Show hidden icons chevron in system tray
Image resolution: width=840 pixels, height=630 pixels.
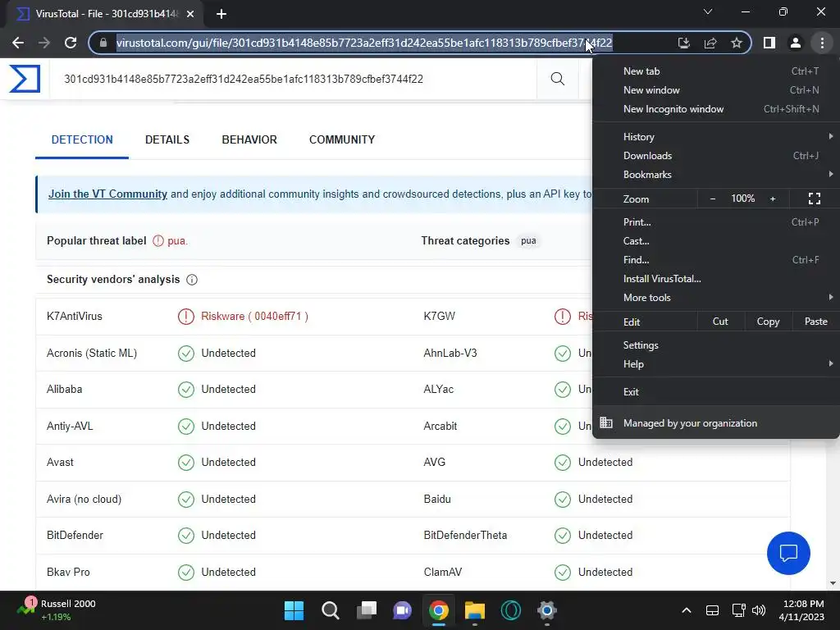pyautogui.click(x=687, y=610)
